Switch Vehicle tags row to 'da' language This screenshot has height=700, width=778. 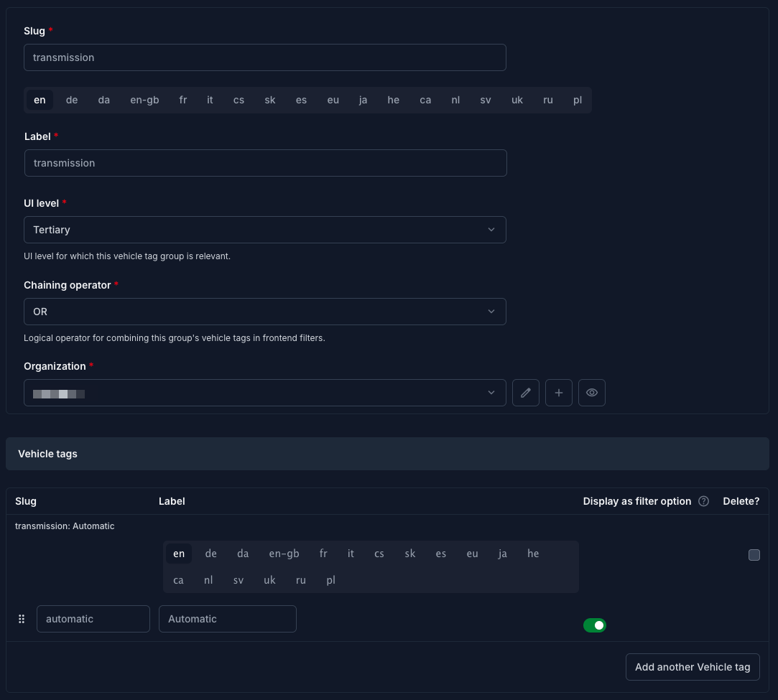243,554
